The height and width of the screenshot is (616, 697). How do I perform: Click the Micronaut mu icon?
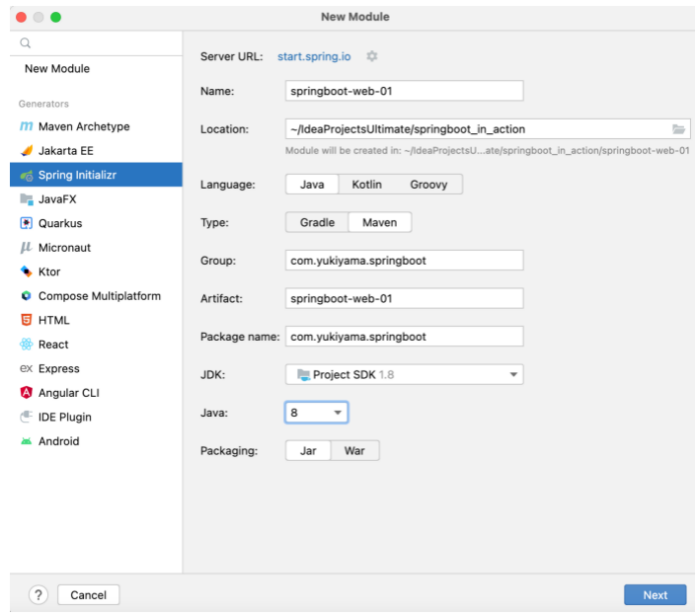(x=27, y=248)
